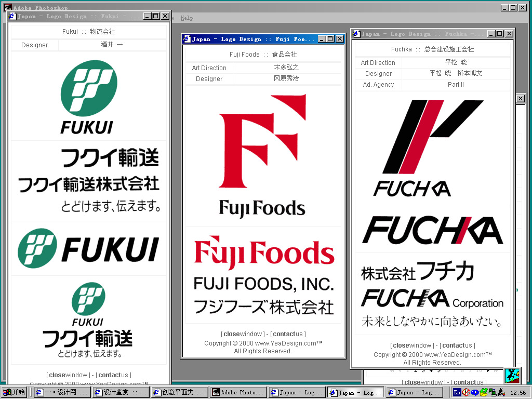The image size is (532, 399).
Task: Close the Fuji Foods logo window
Action: point(340,39)
